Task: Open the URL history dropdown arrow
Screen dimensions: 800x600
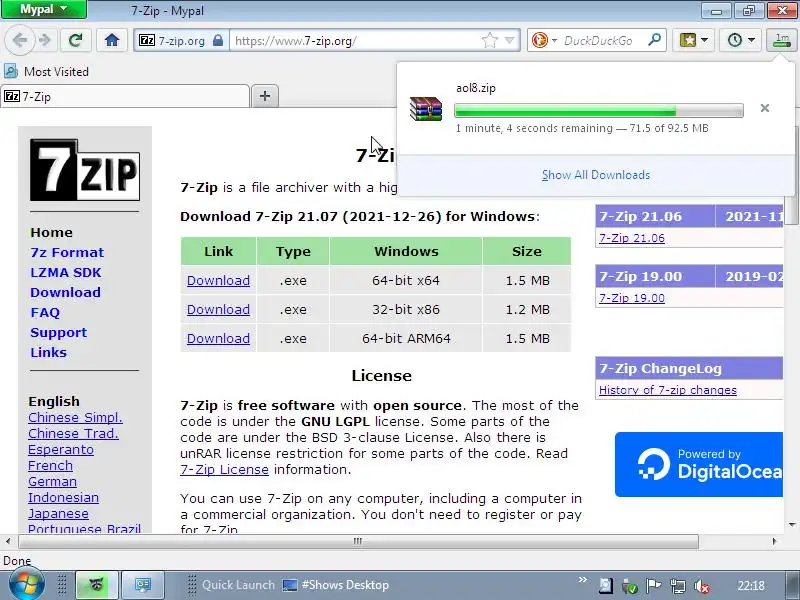Action: [x=509, y=40]
